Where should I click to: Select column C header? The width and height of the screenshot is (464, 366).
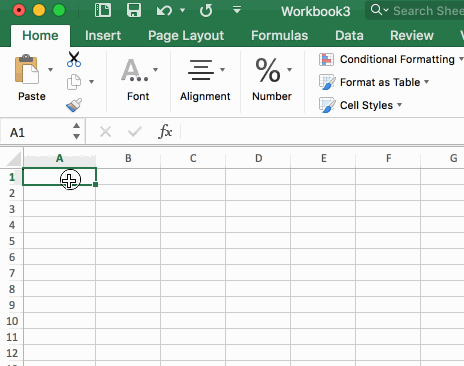(x=193, y=158)
